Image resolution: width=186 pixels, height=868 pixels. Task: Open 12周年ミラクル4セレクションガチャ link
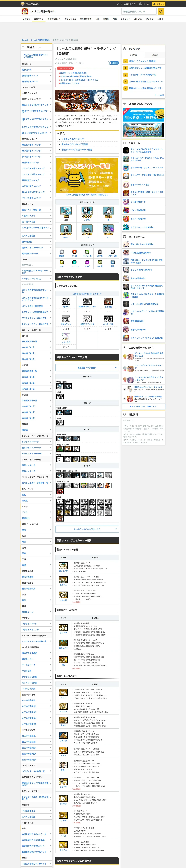click(x=87, y=294)
